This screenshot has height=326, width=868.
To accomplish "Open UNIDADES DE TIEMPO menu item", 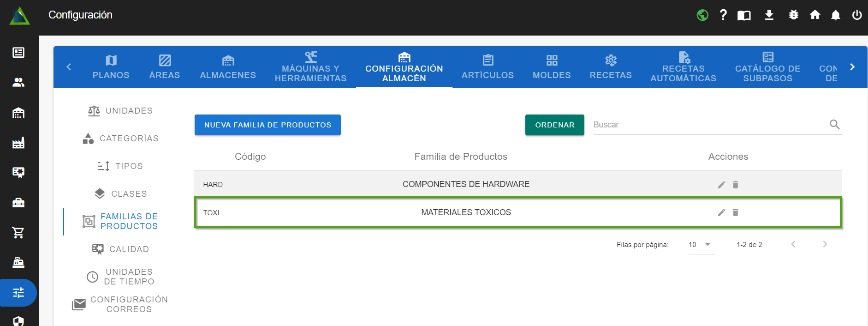I will coord(121,277).
